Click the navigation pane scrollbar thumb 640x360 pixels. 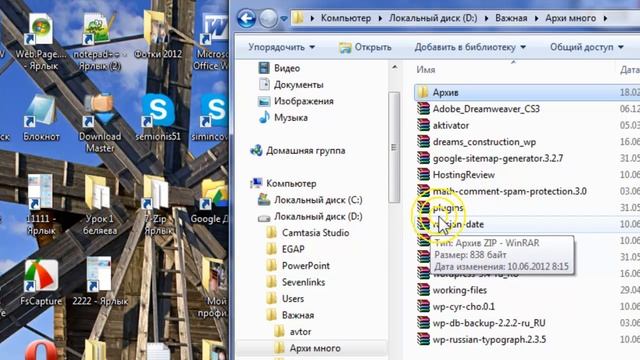coord(394,147)
